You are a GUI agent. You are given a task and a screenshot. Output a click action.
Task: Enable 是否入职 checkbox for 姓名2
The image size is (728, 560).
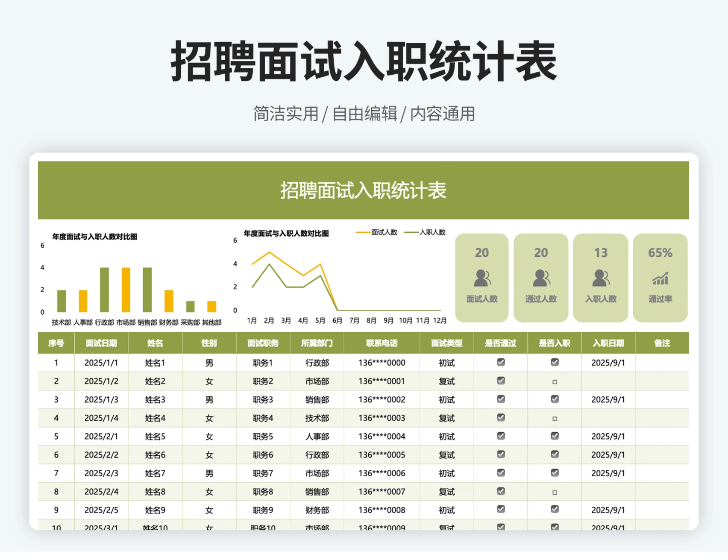(x=554, y=381)
